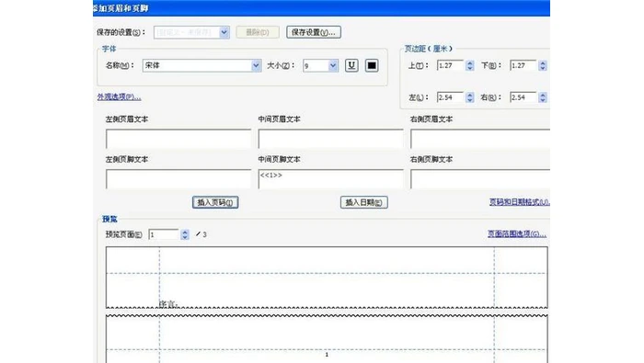This screenshot has width=644, height=363.
Task: Open the black font color swatch
Action: click(372, 65)
